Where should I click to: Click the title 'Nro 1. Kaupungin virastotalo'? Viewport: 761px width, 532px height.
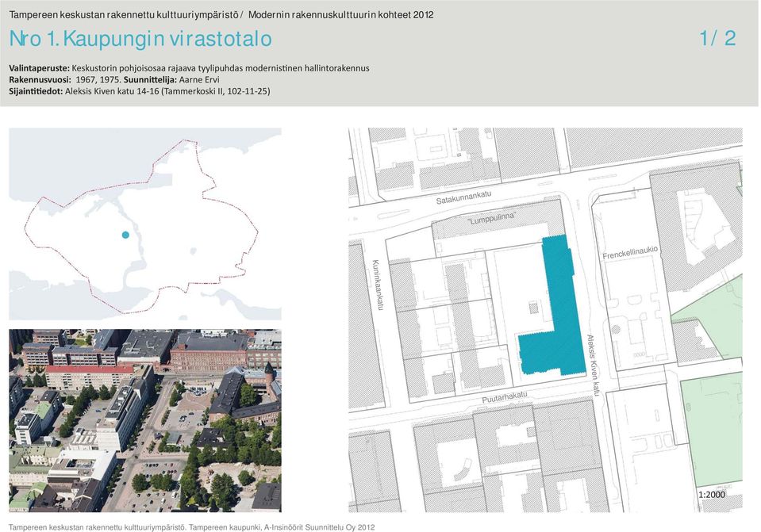pyautogui.click(x=140, y=39)
